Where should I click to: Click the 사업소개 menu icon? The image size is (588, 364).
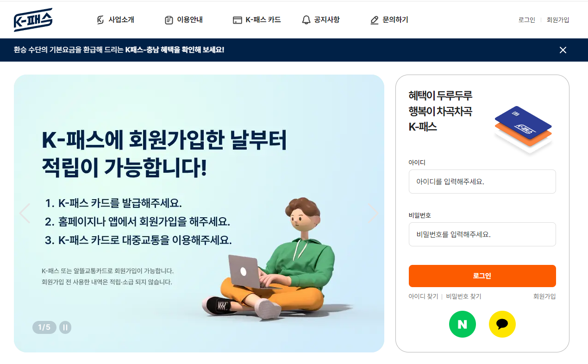(x=100, y=20)
